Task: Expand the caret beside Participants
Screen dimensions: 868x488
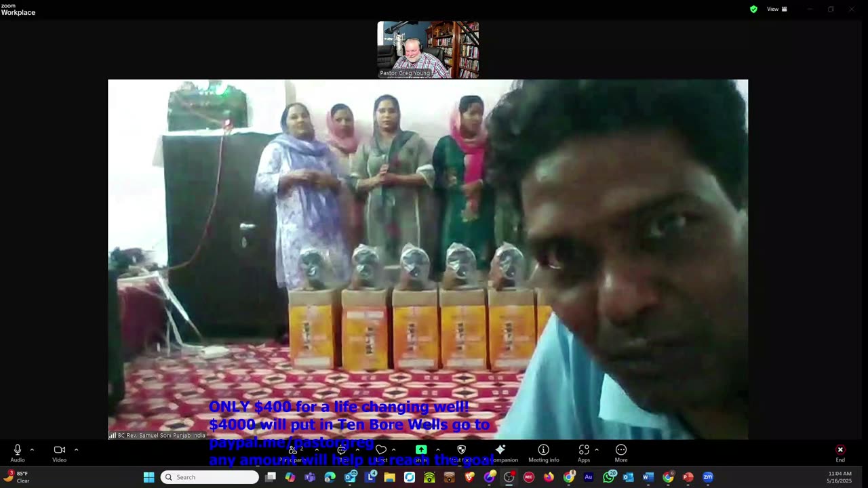Action: pyautogui.click(x=317, y=450)
